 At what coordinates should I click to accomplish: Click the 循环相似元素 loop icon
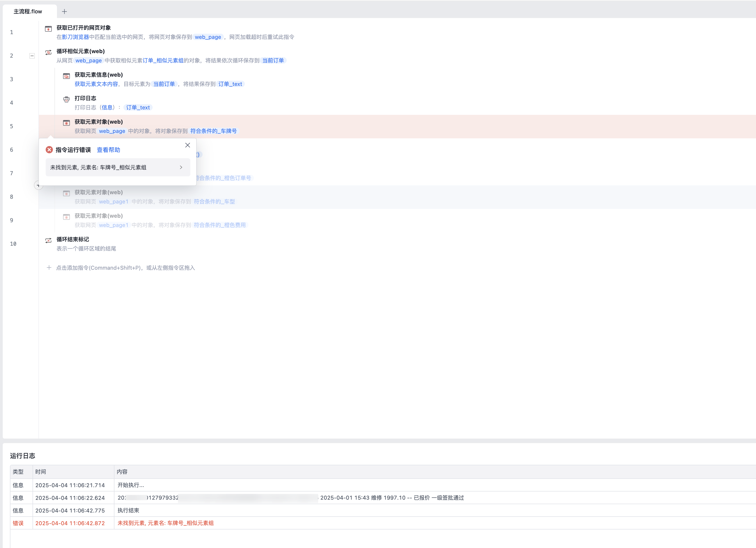tap(48, 52)
